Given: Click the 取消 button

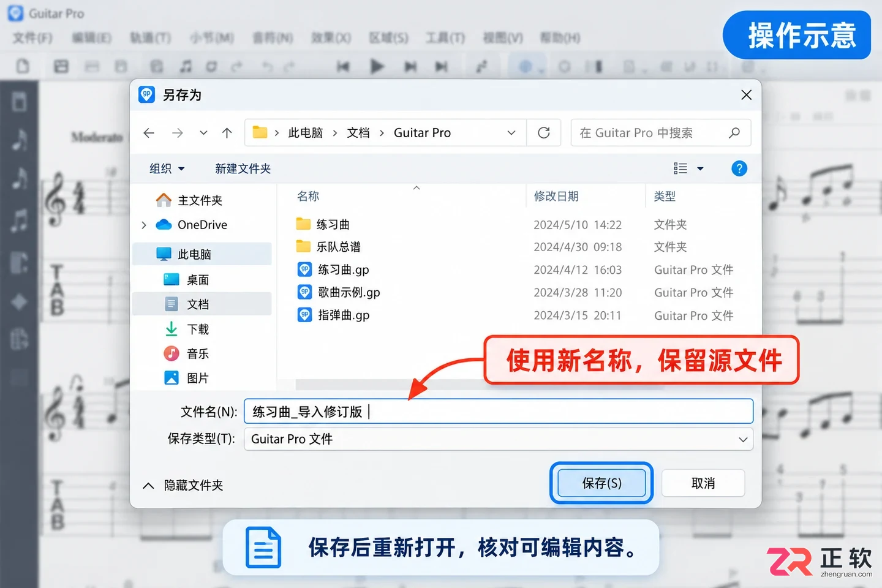Looking at the screenshot, I should tap(703, 483).
